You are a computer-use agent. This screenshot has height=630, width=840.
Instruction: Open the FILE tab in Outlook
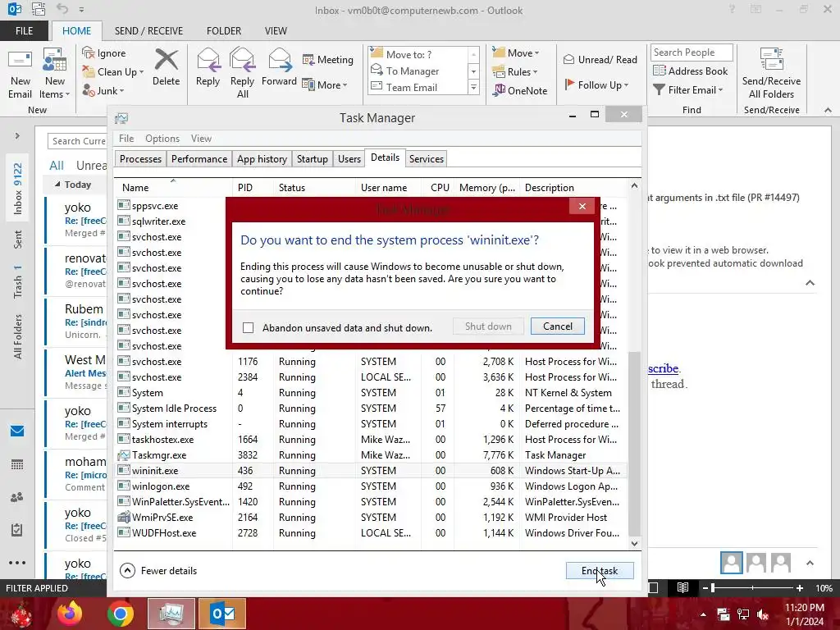pyautogui.click(x=24, y=31)
